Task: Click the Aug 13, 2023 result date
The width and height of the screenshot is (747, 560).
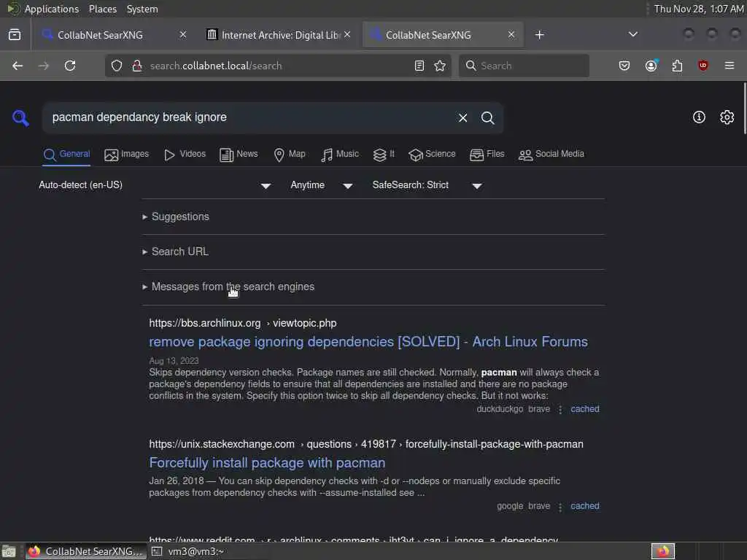Action: point(174,361)
